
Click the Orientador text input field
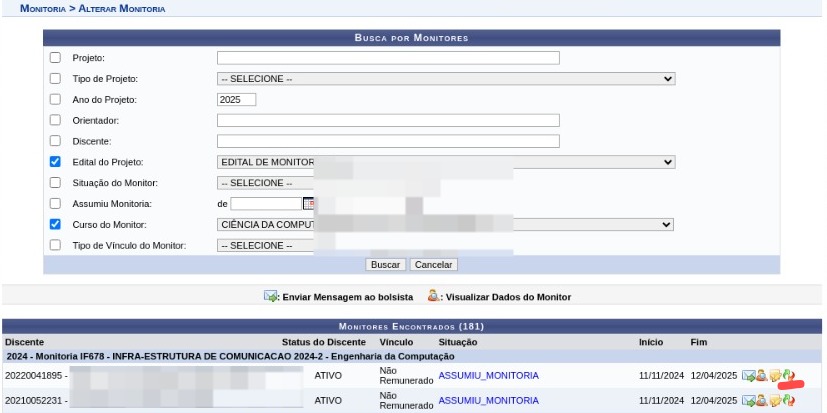point(388,120)
